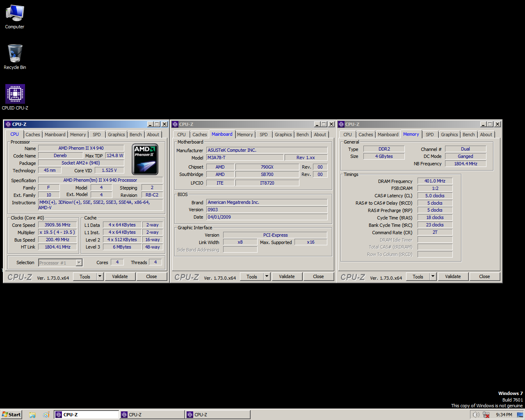Viewport: 525px width, 420px height.
Task: Click the CAS# Latency value 5.0 clocks
Action: (x=435, y=196)
